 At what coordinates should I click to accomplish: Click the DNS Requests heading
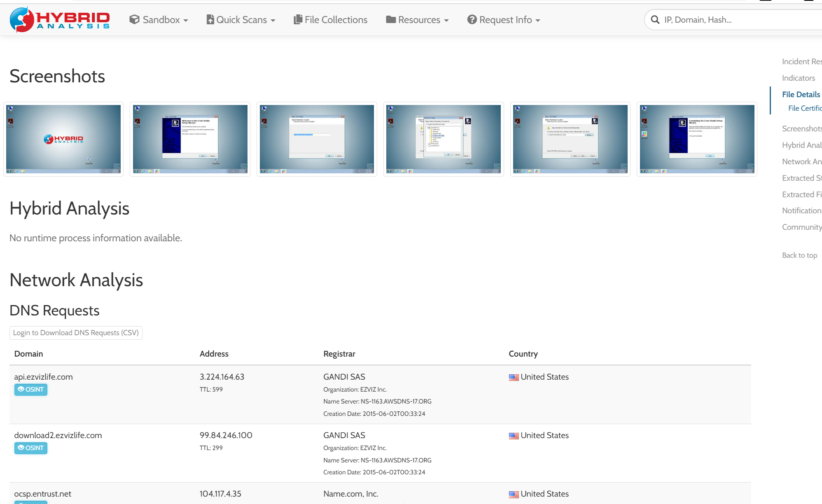coord(54,310)
